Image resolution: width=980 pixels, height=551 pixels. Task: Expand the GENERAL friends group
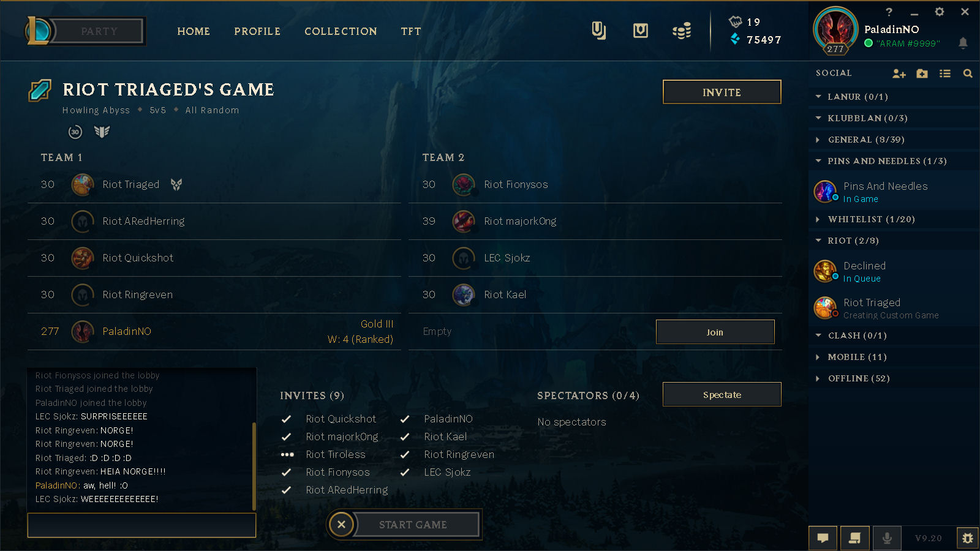[x=894, y=140]
